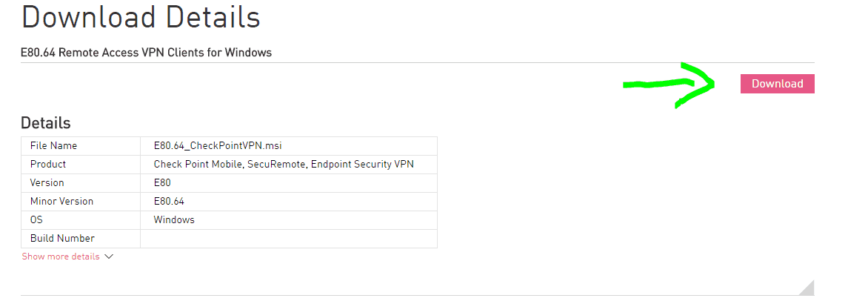Viewport: 868px width, 301px height.
Task: Click the Download Details page heading
Action: (x=141, y=17)
